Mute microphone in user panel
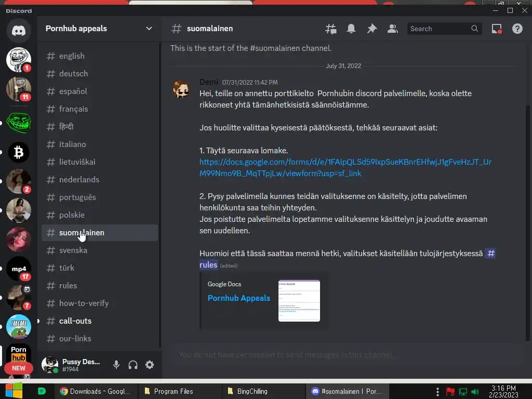The height and width of the screenshot is (399, 532). pyautogui.click(x=116, y=365)
